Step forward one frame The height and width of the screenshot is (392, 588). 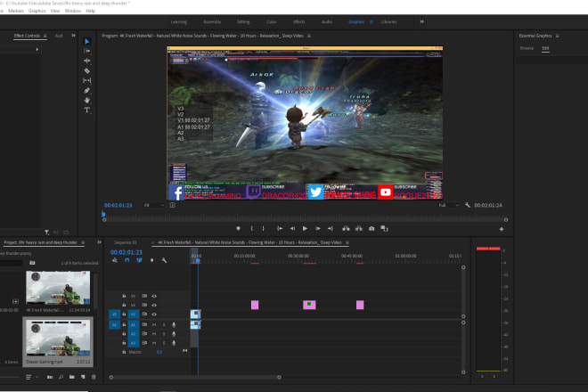pos(318,228)
